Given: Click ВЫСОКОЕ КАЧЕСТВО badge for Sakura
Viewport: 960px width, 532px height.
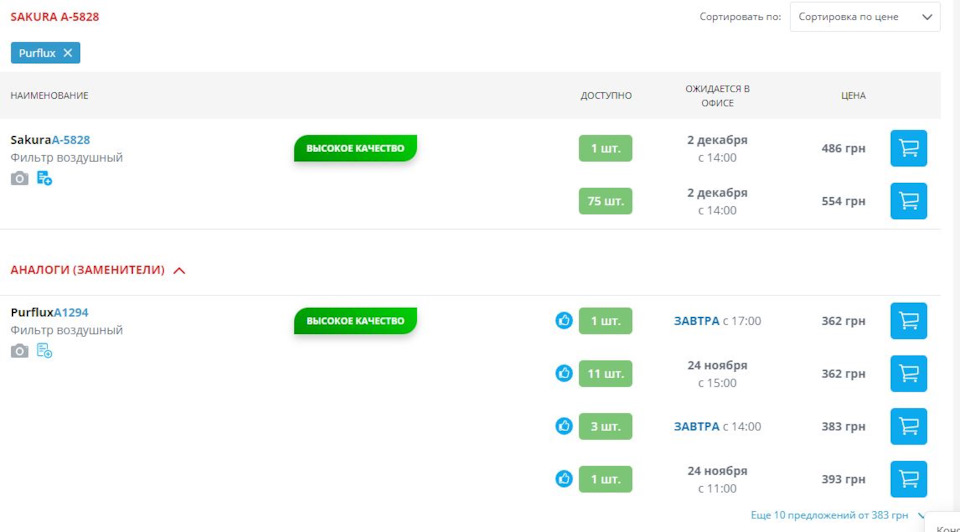Looking at the screenshot, I should (355, 148).
